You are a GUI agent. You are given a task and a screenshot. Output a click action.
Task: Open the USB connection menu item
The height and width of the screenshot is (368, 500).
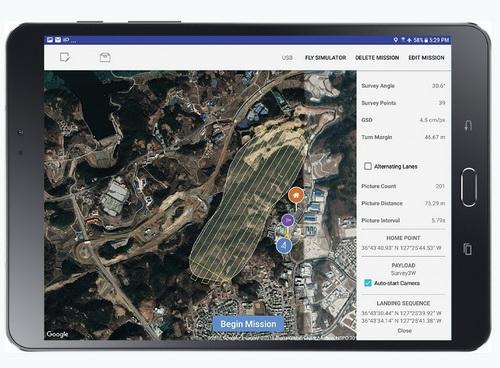287,58
